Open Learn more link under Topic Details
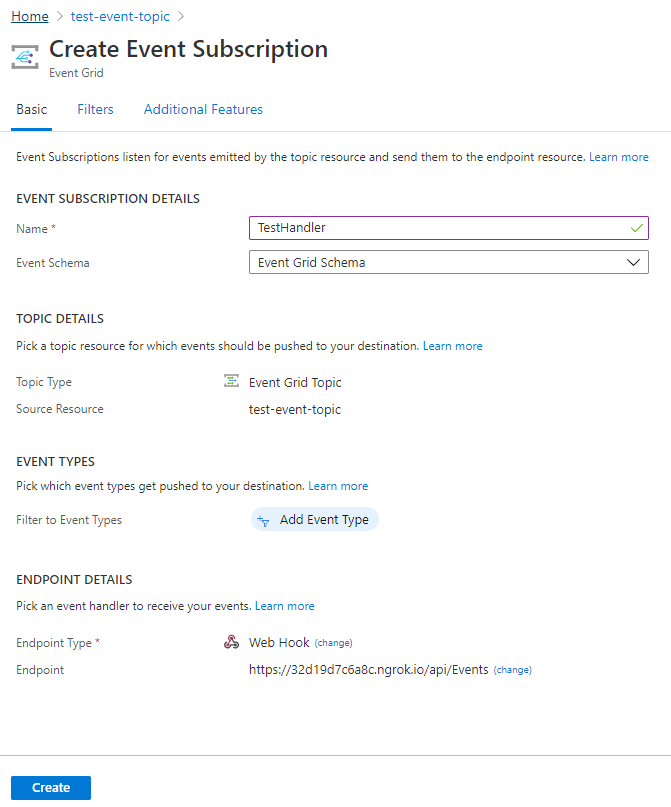Viewport: 671px width, 807px height. 452,346
